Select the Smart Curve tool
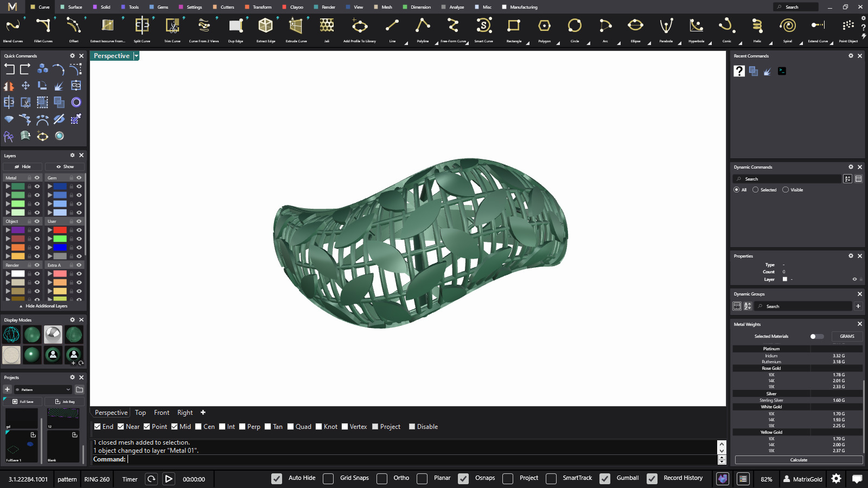 (483, 30)
